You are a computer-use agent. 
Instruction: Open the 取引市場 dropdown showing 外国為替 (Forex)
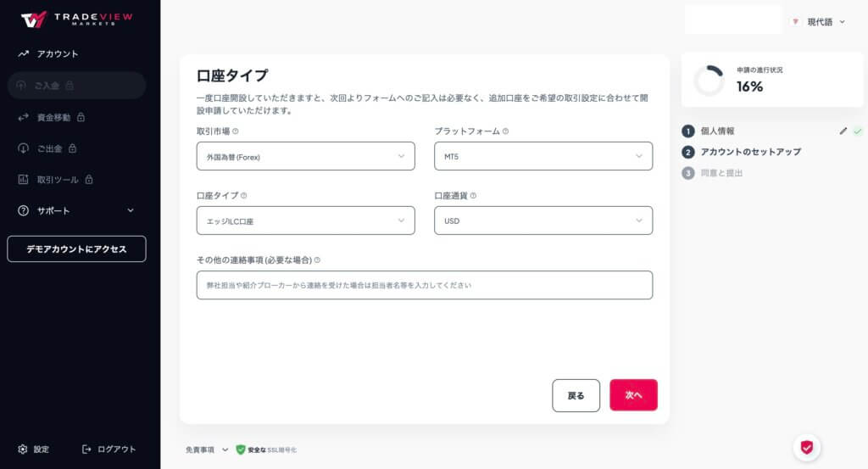(x=305, y=156)
